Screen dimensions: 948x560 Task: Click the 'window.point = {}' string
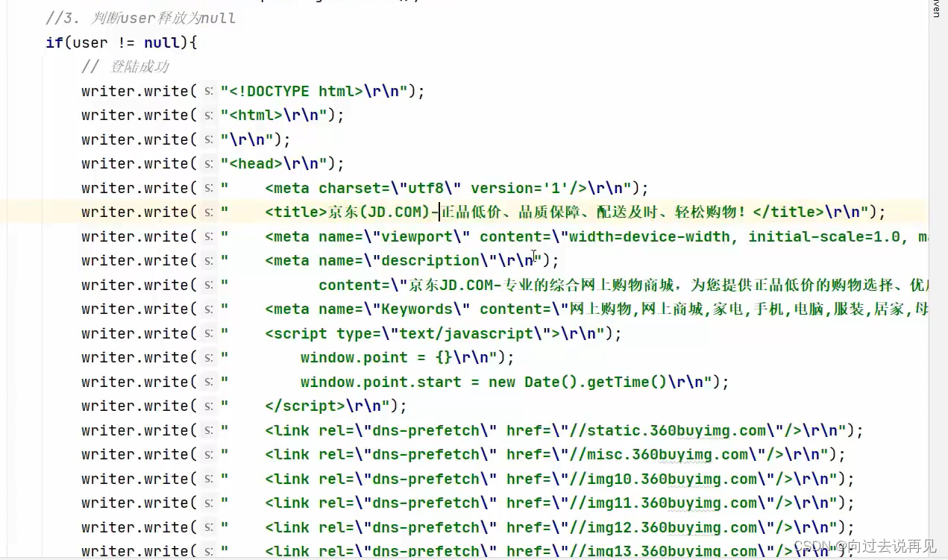tap(359, 357)
